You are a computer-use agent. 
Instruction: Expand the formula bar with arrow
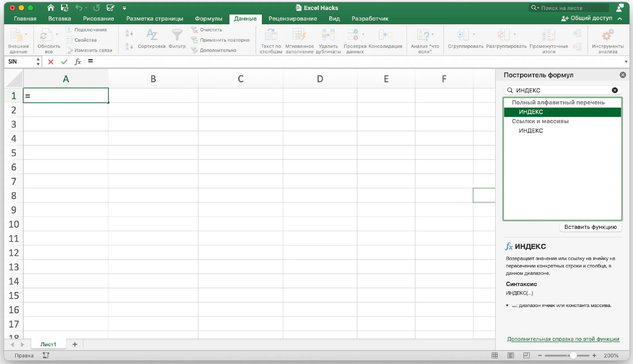coord(626,62)
